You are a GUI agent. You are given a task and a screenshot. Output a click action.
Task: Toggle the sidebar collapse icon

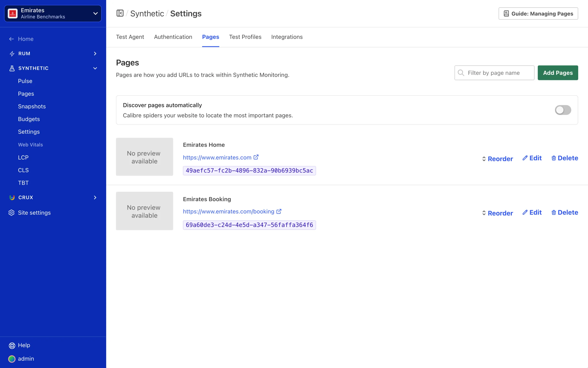(x=120, y=13)
